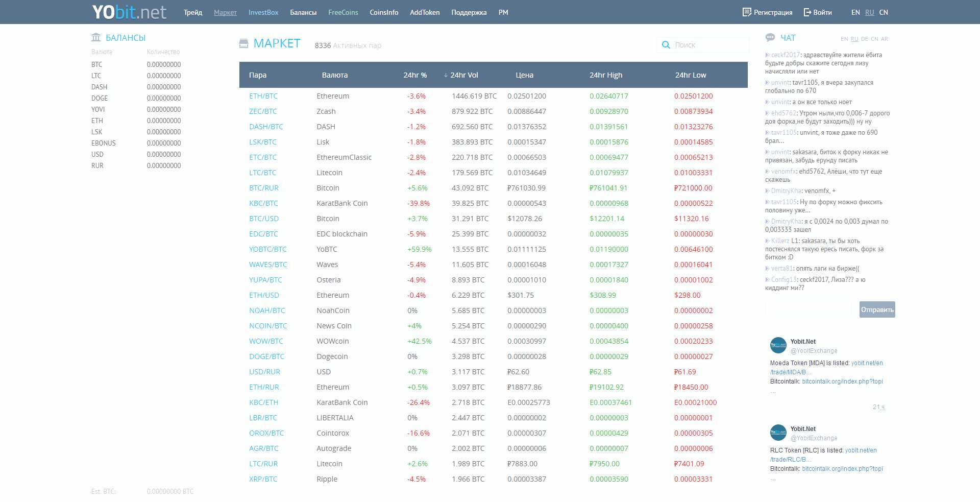Screen dimensions: 980x502
Task: Open the RLC tweet bitcointalk.org link
Action: coord(842,469)
